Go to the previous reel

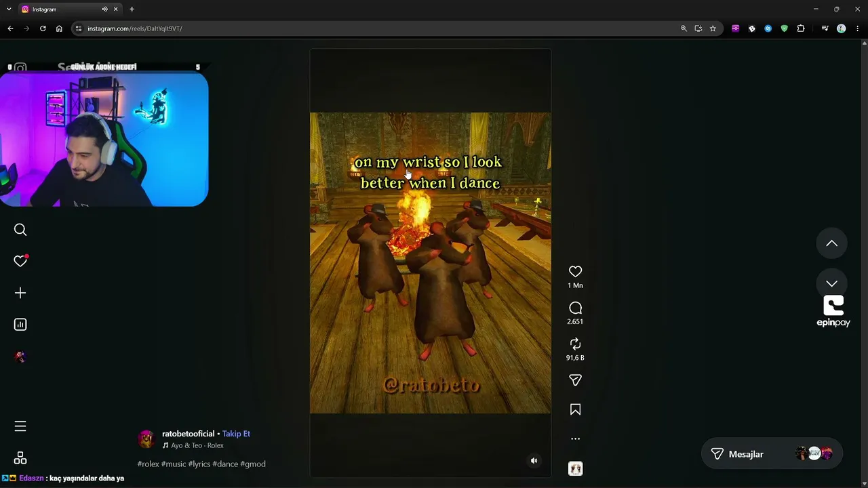point(831,243)
